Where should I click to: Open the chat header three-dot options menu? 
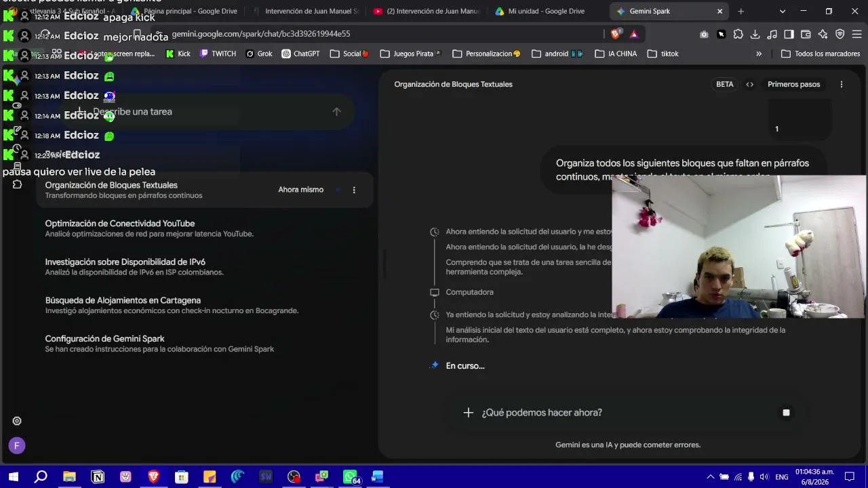coord(842,85)
